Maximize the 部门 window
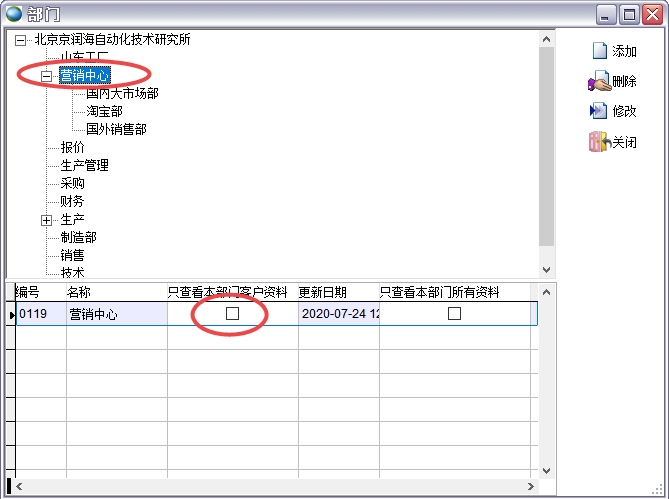This screenshot has height=499, width=669. pyautogui.click(x=629, y=14)
